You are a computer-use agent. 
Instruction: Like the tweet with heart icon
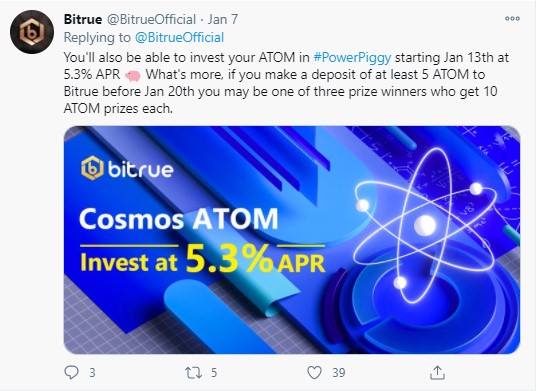pos(314,373)
